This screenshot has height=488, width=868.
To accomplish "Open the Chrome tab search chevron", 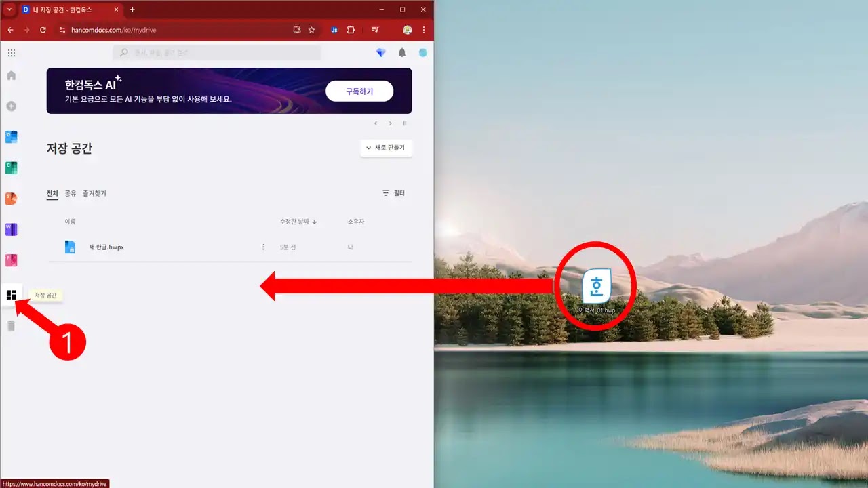I will coord(9,9).
